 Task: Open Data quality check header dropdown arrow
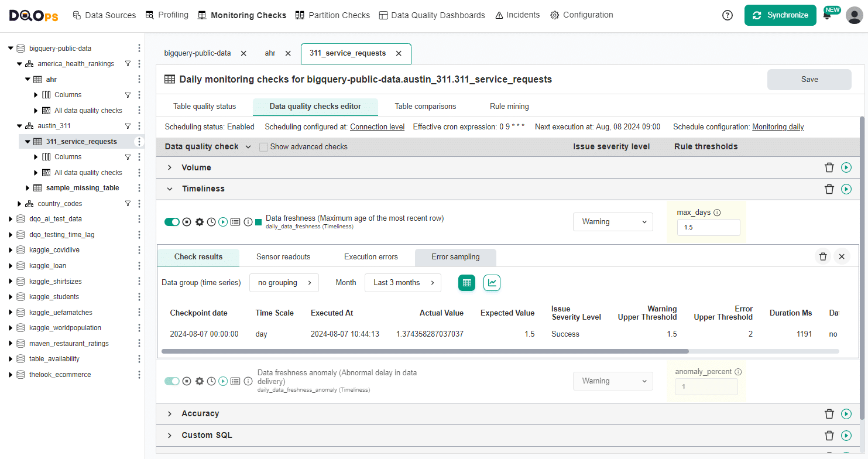pyautogui.click(x=248, y=147)
